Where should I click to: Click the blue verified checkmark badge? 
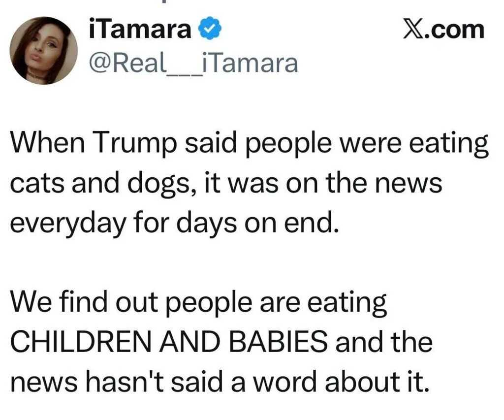click(210, 28)
